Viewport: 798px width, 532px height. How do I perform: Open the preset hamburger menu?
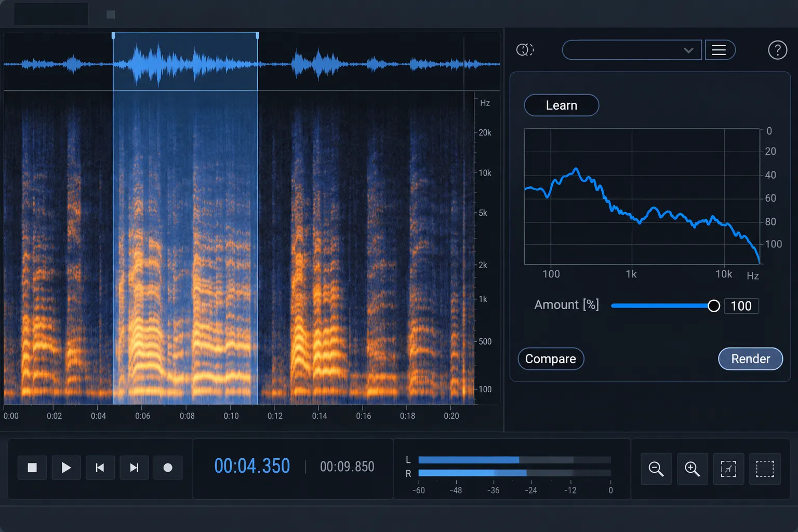pyautogui.click(x=720, y=50)
